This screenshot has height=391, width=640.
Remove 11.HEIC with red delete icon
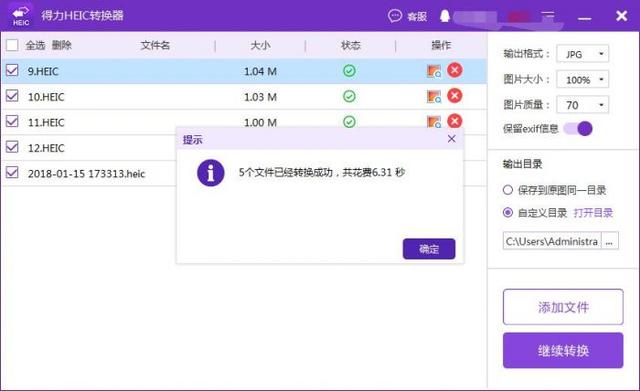(455, 121)
